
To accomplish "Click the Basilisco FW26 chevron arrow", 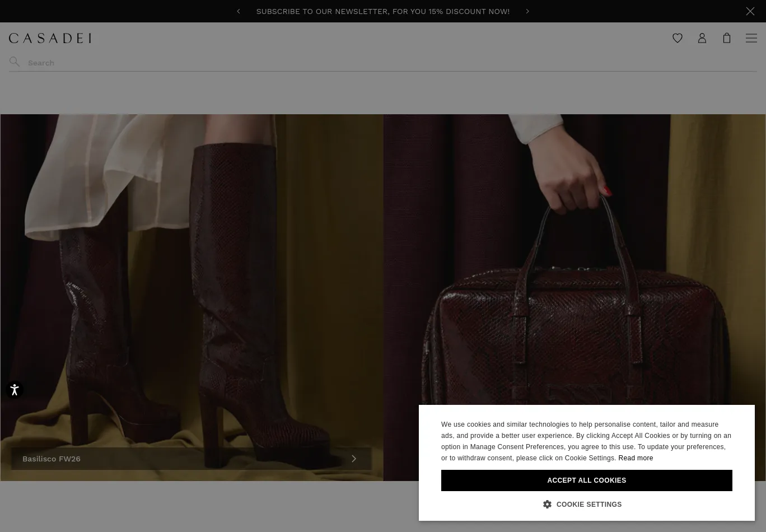I will click(354, 459).
